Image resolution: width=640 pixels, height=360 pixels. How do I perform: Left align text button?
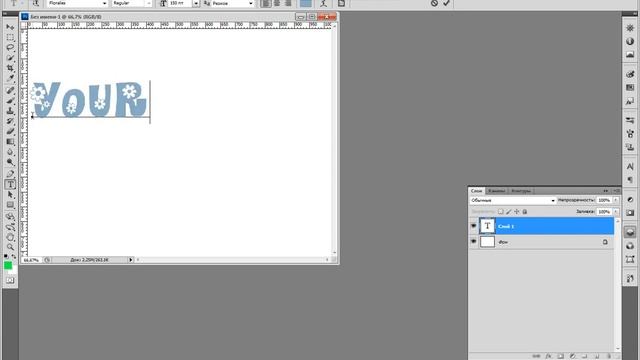266,3
